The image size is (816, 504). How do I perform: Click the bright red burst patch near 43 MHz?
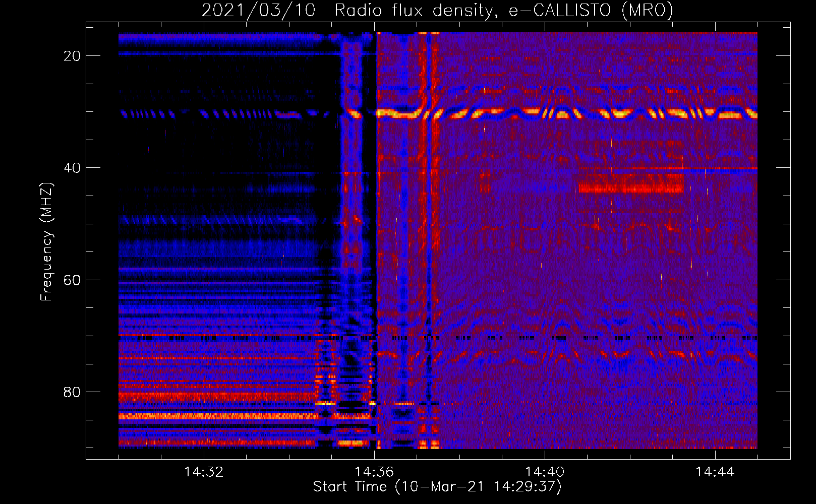(631, 183)
